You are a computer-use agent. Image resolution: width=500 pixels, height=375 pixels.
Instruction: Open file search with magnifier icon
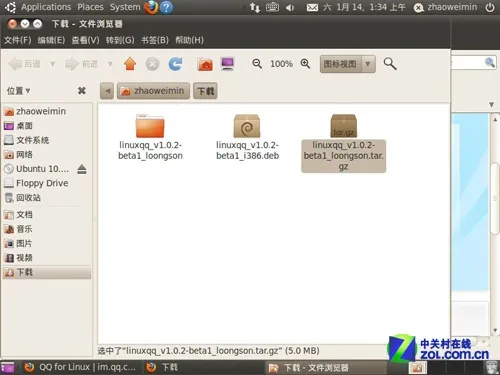[x=390, y=63]
